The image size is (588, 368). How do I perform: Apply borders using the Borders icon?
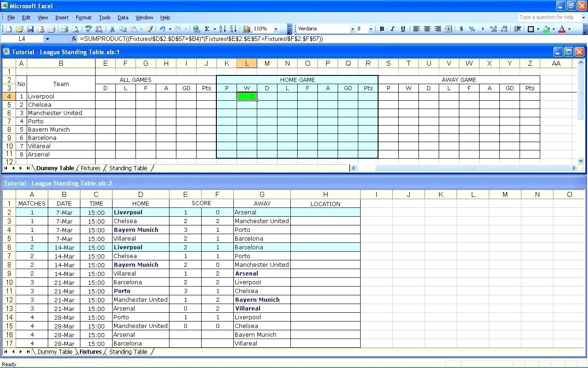pyautogui.click(x=531, y=29)
